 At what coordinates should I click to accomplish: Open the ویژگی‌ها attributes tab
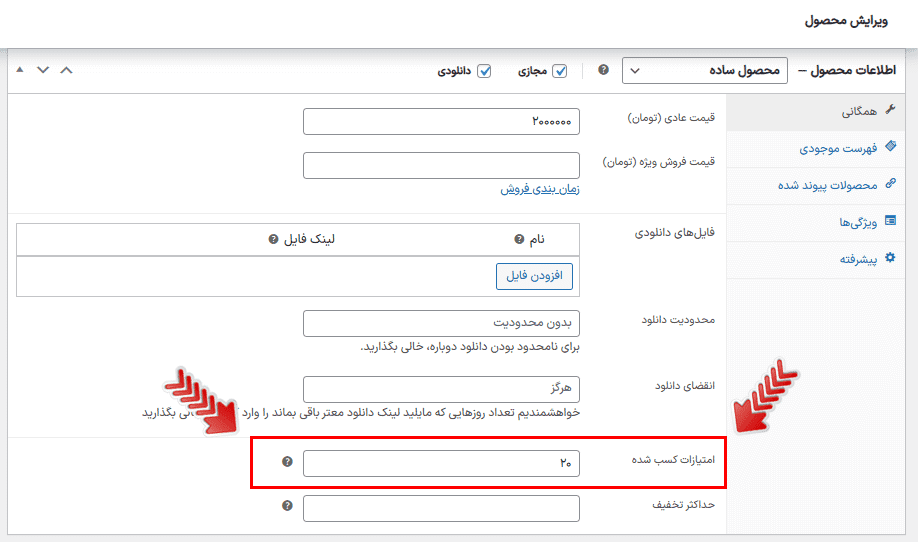pos(816,222)
